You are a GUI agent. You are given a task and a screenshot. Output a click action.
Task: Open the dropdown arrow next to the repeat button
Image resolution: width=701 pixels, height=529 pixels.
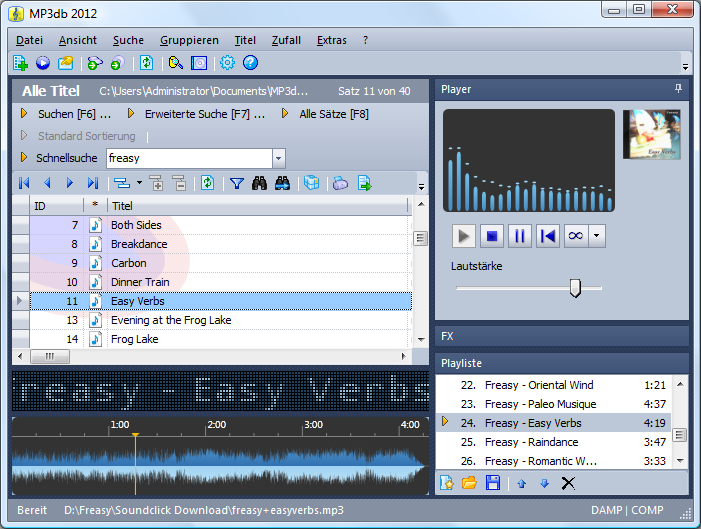(596, 236)
